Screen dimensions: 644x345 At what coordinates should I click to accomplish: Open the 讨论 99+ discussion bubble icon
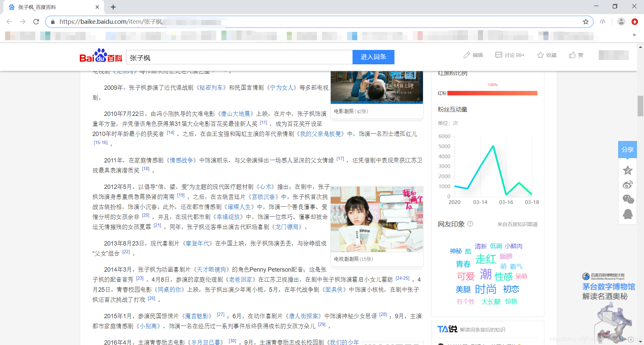coord(499,55)
